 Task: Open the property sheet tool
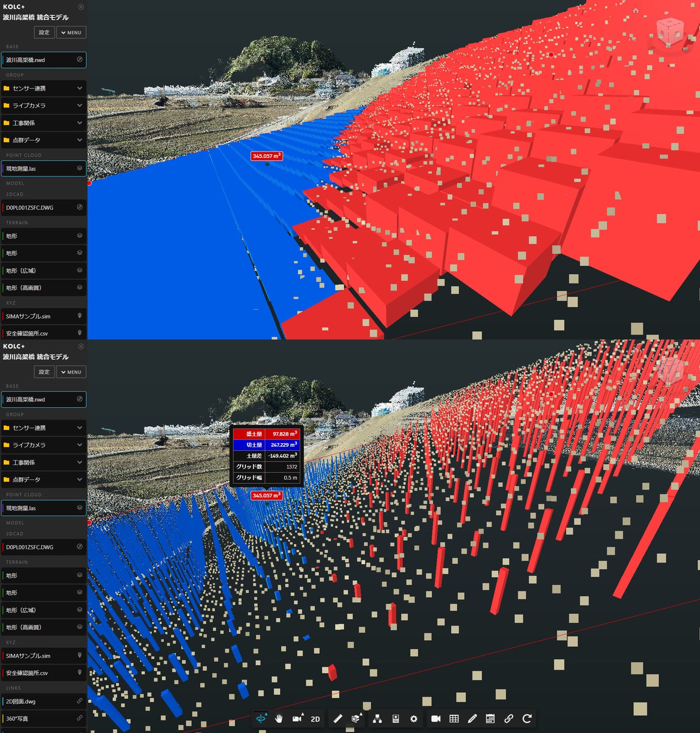[396, 718]
